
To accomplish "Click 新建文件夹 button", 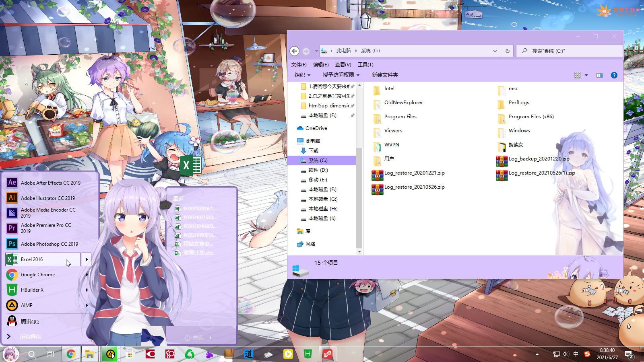I will [385, 75].
